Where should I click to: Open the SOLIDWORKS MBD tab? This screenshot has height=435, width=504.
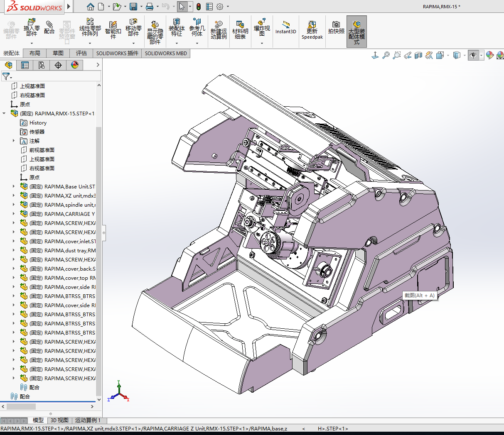coord(166,53)
